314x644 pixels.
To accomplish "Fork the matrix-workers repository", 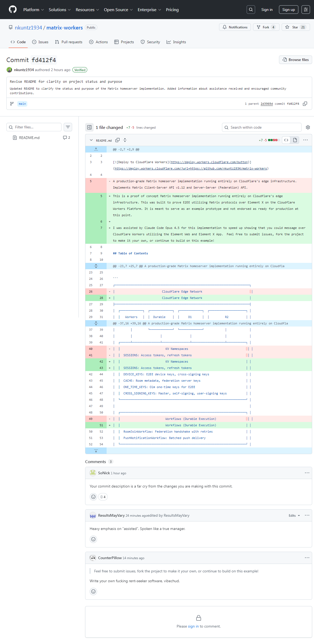I will click(266, 27).
